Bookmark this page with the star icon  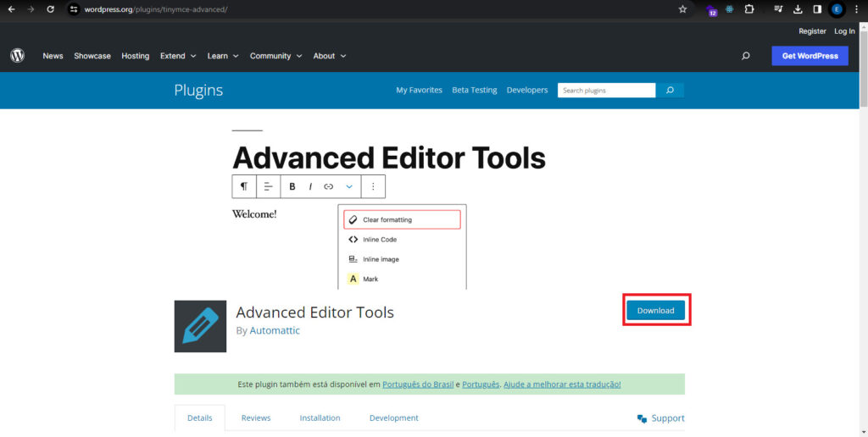click(682, 9)
